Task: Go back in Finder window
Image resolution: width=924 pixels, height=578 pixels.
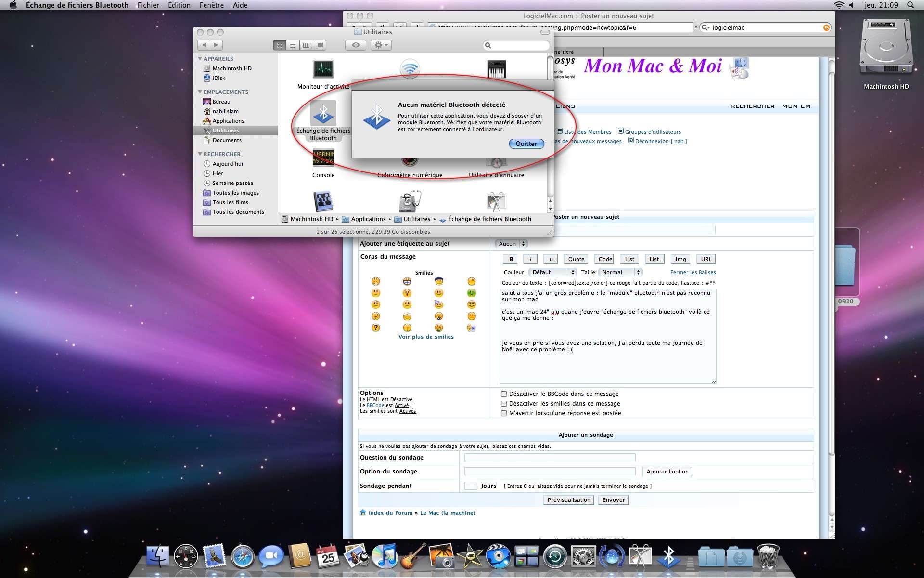Action: (204, 45)
